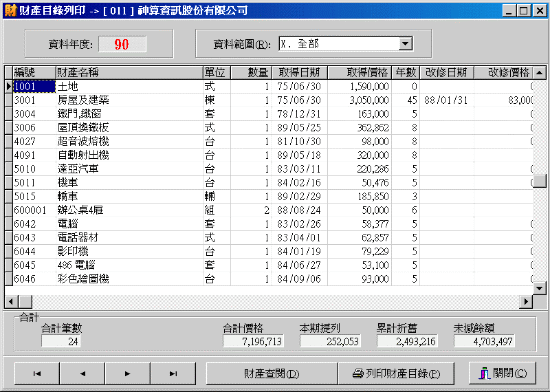The width and height of the screenshot is (550, 392).
Task: Select the 彩色繪圖機 asset name cell
Action: (129, 279)
